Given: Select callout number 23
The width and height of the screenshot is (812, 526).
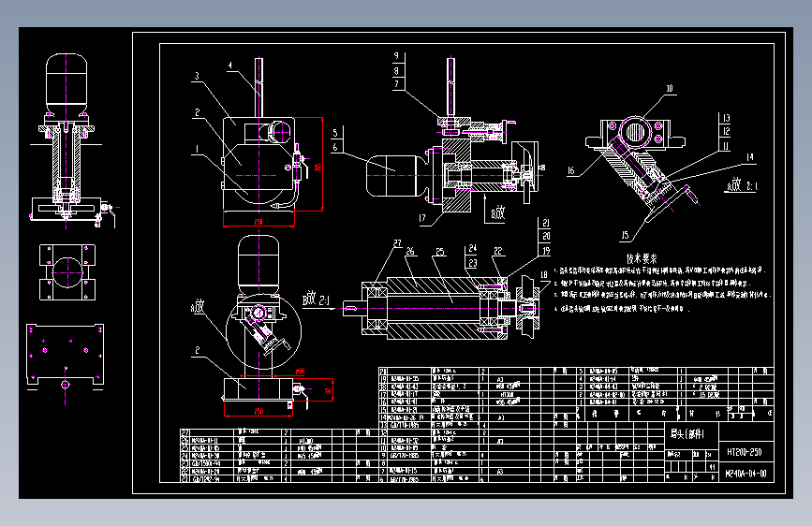Looking at the screenshot, I should (472, 263).
